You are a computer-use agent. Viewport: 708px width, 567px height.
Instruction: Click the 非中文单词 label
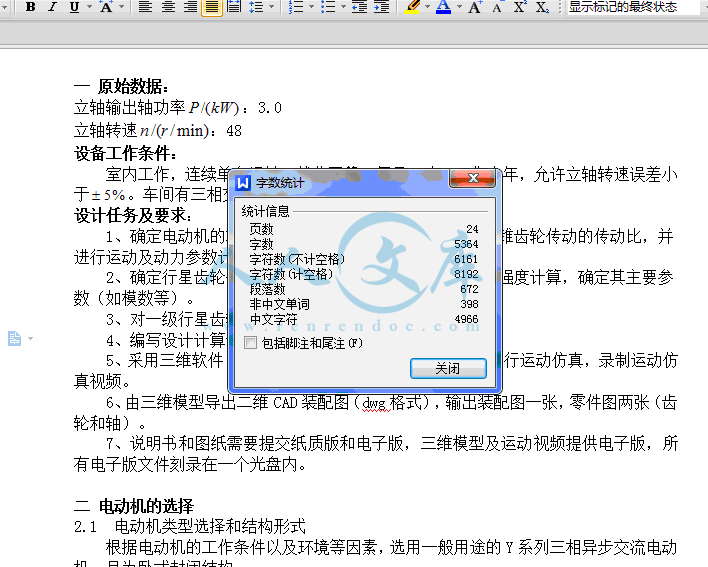[279, 304]
